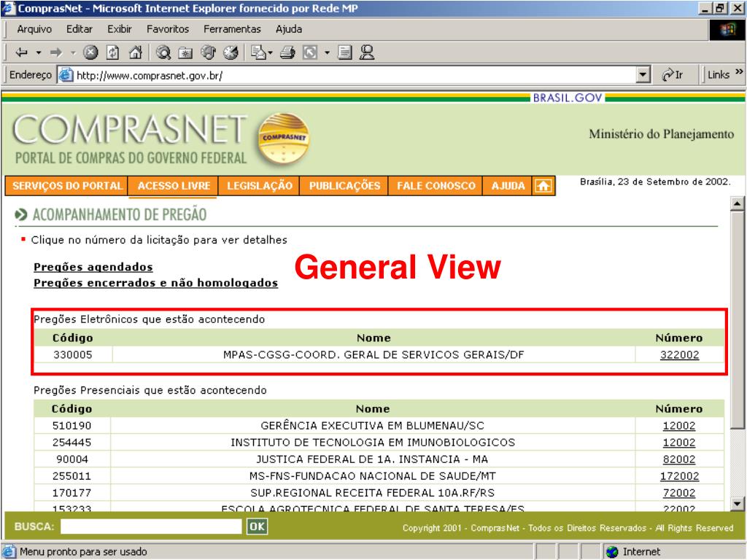The image size is (747, 560).
Task: Open the Back button history dropdown arrow
Action: pos(39,52)
